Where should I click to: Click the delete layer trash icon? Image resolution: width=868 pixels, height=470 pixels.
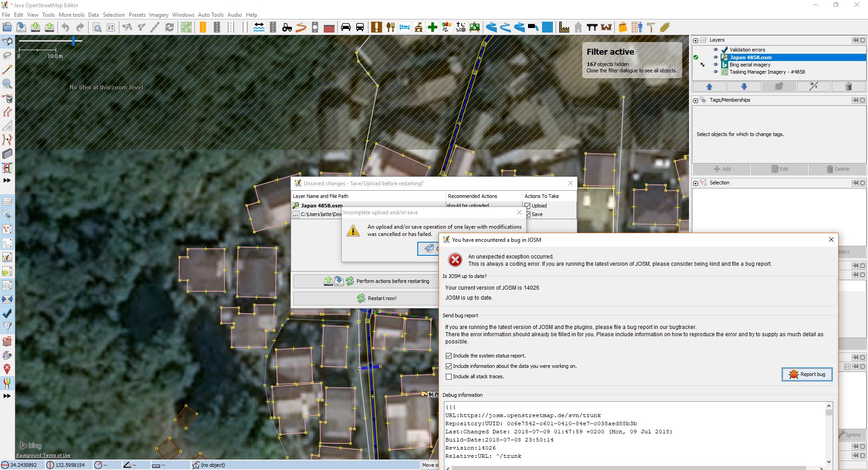(848, 87)
